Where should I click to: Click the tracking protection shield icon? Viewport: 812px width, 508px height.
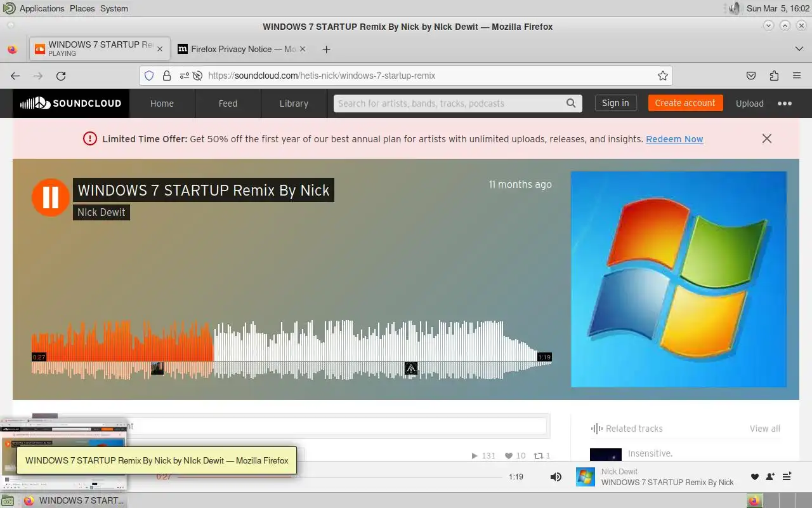click(149, 76)
